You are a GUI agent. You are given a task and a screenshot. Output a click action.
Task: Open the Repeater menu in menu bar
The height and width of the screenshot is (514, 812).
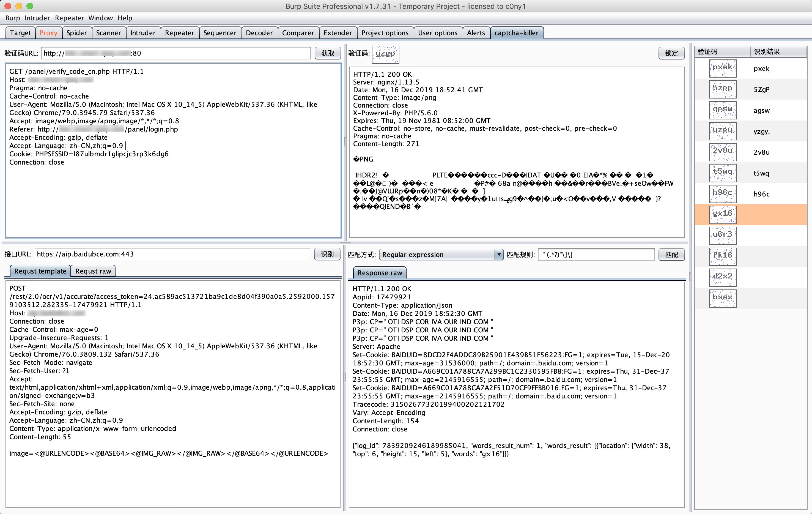(x=69, y=18)
